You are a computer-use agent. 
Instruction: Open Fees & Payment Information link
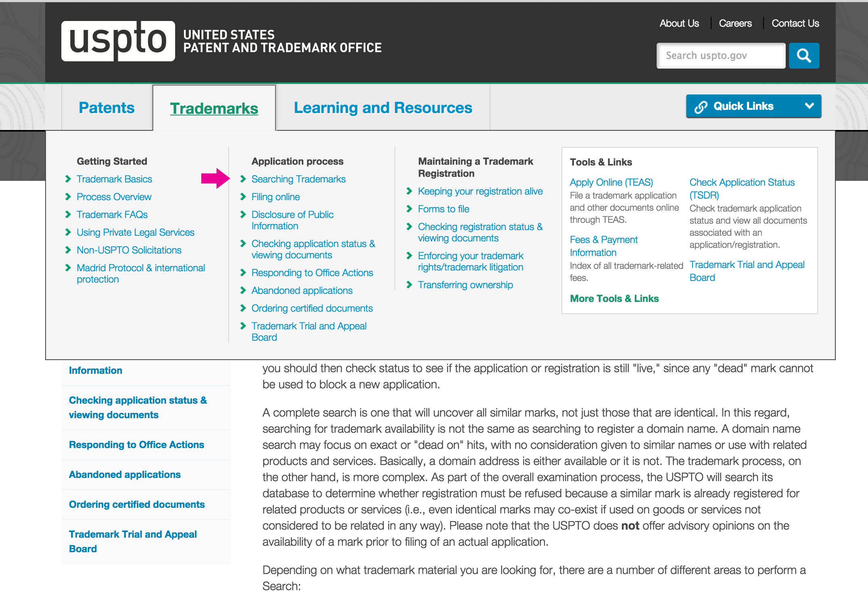603,246
